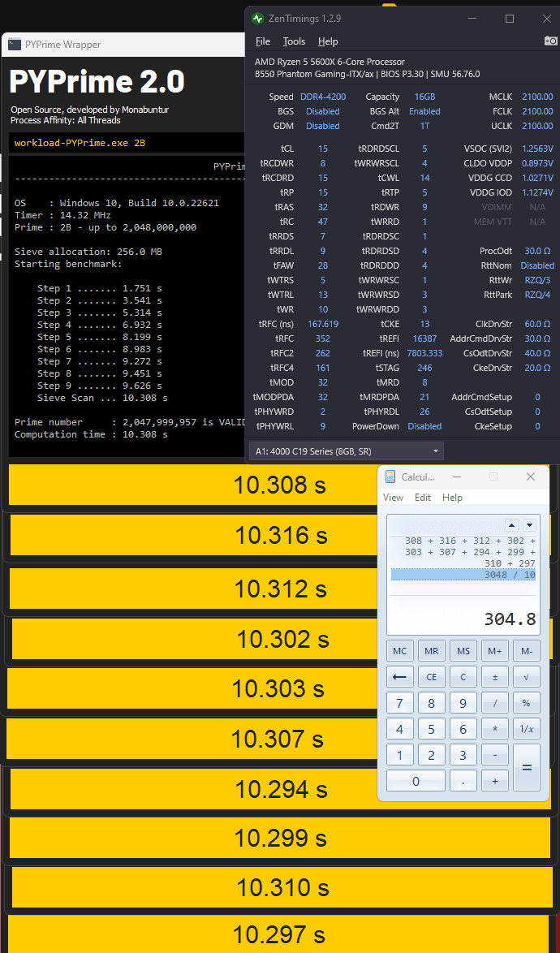Click digit 7 on the calculator
The width and height of the screenshot is (560, 953).
point(399,703)
